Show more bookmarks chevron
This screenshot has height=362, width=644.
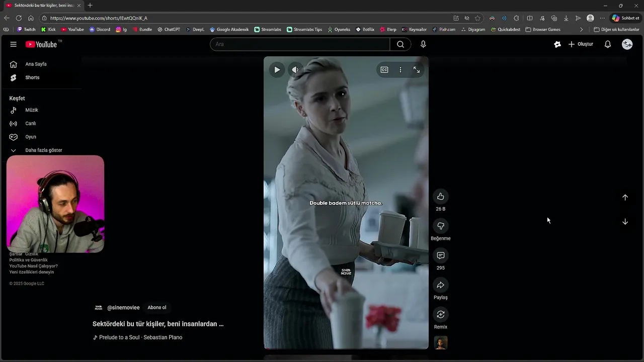(x=582, y=30)
